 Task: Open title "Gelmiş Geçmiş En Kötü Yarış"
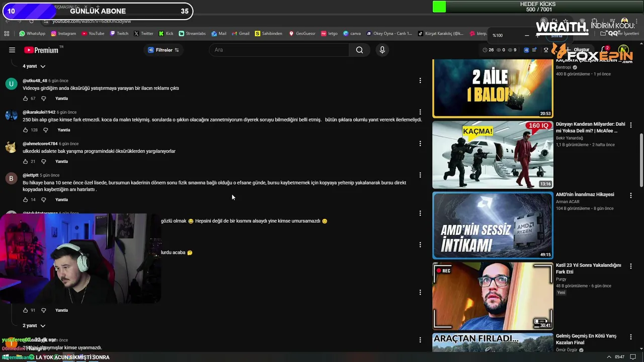586,339
